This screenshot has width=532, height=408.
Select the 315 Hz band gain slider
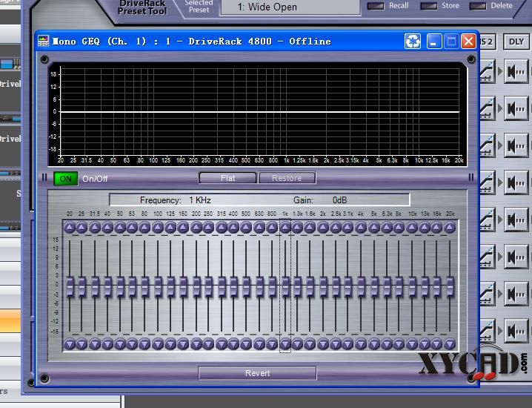(222, 287)
